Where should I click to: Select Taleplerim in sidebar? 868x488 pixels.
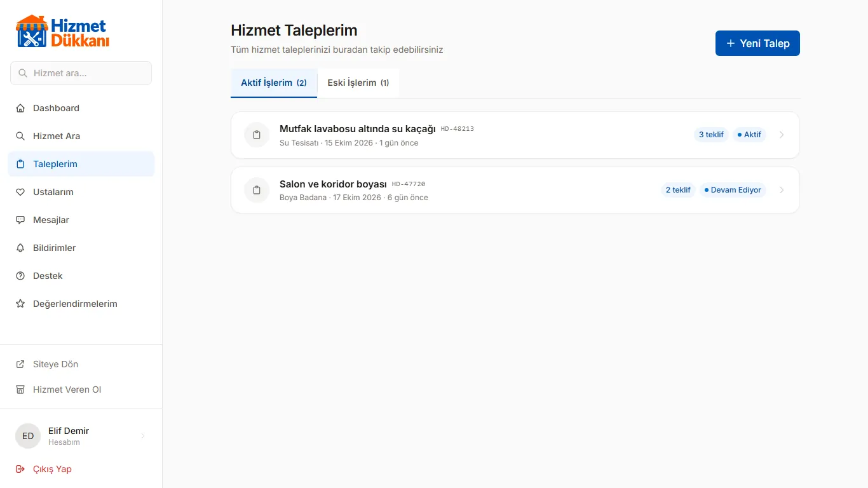81,164
